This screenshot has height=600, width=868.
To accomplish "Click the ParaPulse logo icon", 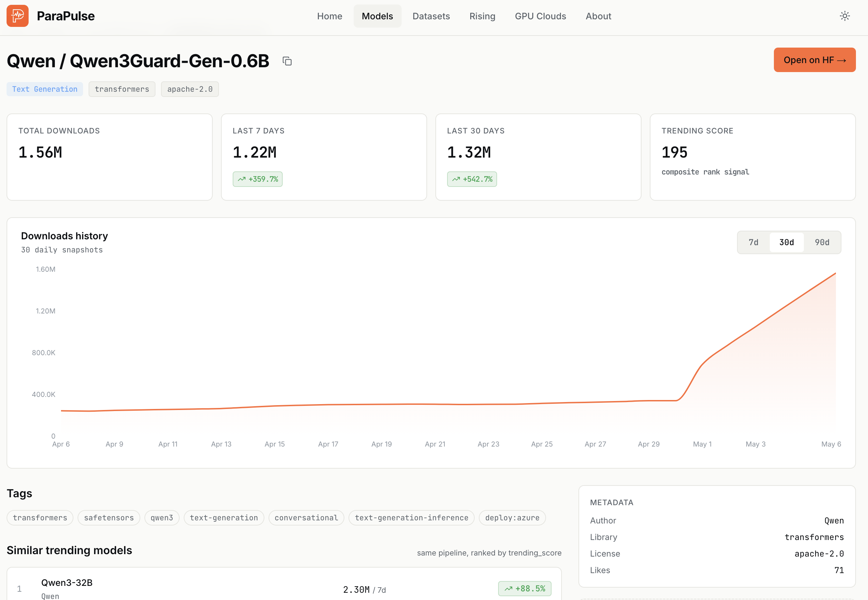I will click(x=17, y=16).
